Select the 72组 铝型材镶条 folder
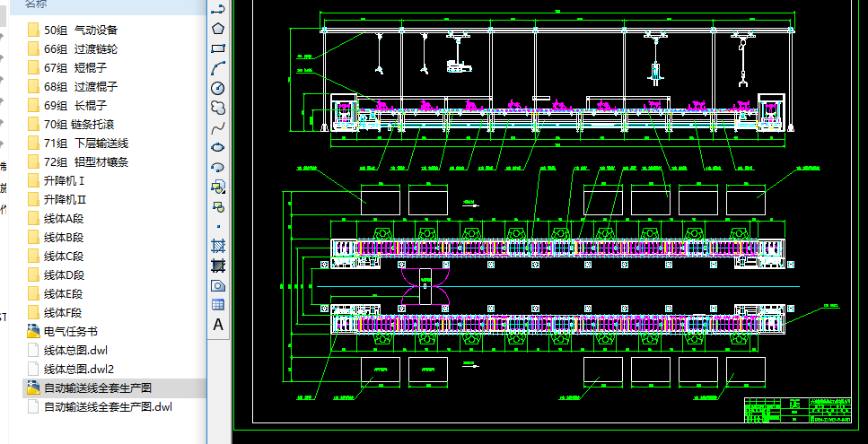Viewport: 868px width, 444px height. click(x=78, y=162)
